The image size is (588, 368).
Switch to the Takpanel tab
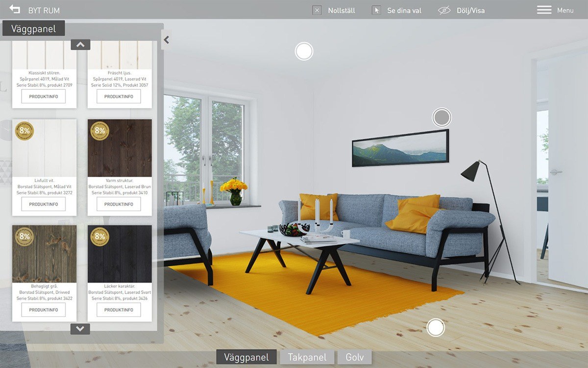click(x=307, y=357)
